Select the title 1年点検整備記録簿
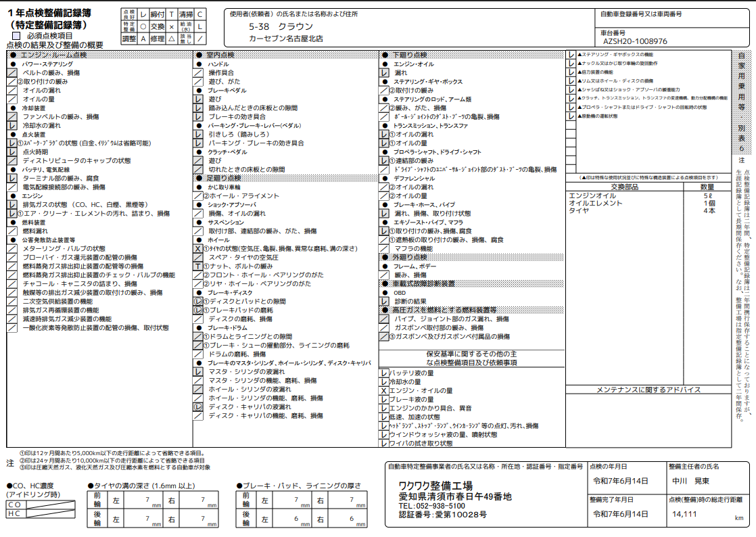 pyautogui.click(x=49, y=13)
